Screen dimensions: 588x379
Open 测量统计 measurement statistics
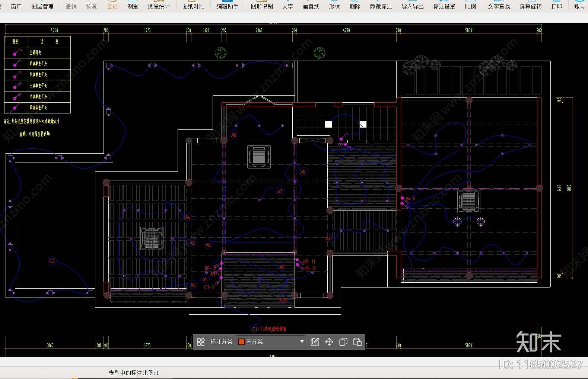point(159,6)
